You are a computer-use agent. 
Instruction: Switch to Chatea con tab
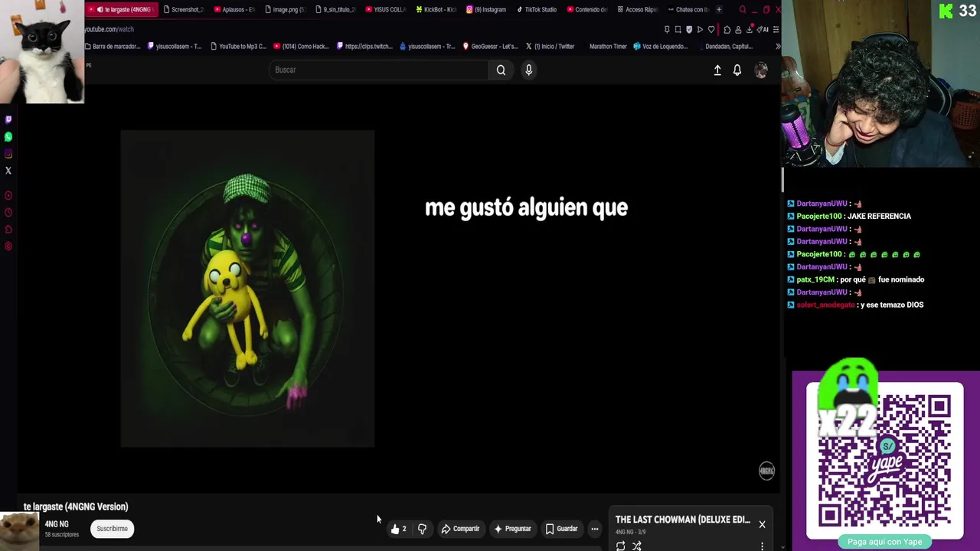(688, 10)
